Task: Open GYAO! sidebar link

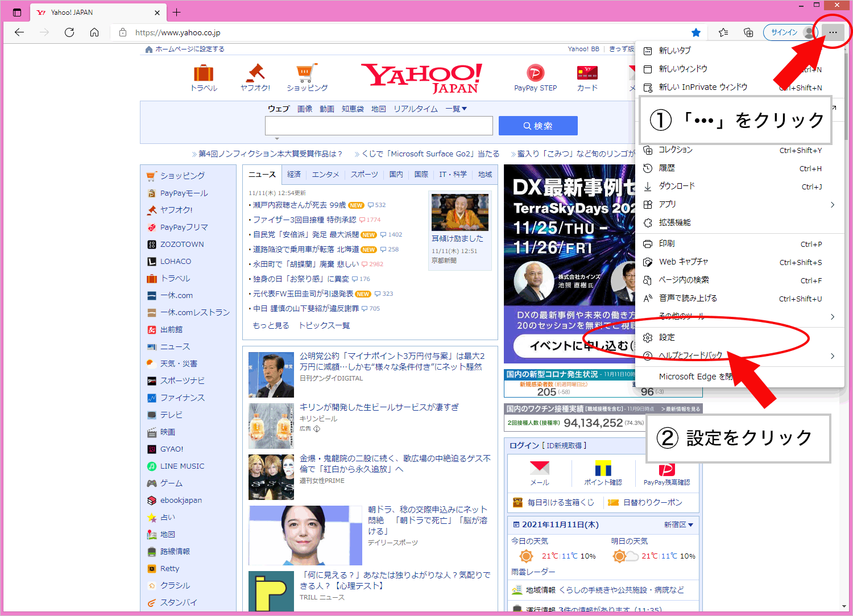Action: click(172, 449)
